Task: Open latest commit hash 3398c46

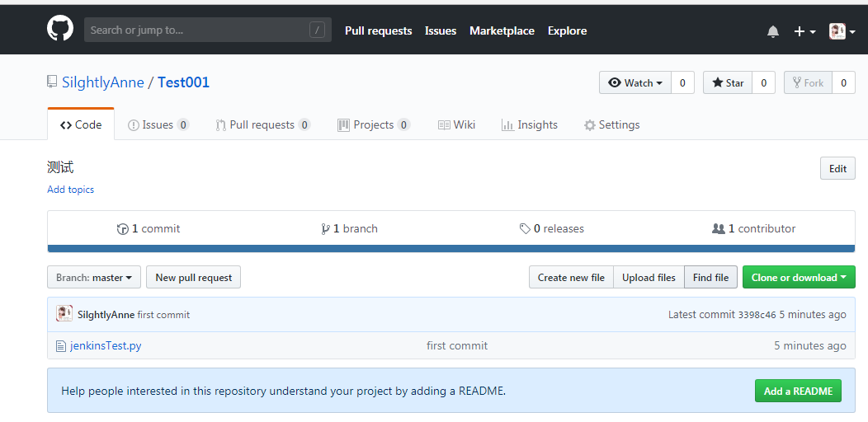Action: point(757,315)
